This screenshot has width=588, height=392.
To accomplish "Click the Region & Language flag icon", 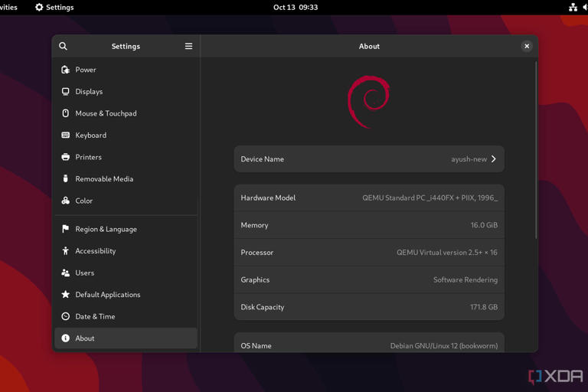I will [x=66, y=229].
